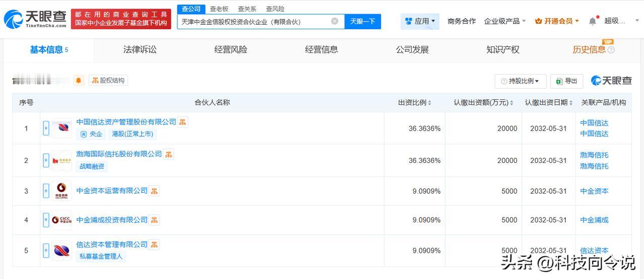Open the 开通会员 dropdown
The width and height of the screenshot is (644, 279).
557,21
